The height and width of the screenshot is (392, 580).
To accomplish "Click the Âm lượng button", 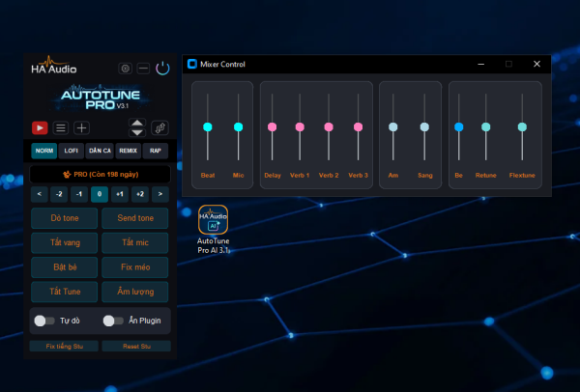I will click(x=135, y=292).
